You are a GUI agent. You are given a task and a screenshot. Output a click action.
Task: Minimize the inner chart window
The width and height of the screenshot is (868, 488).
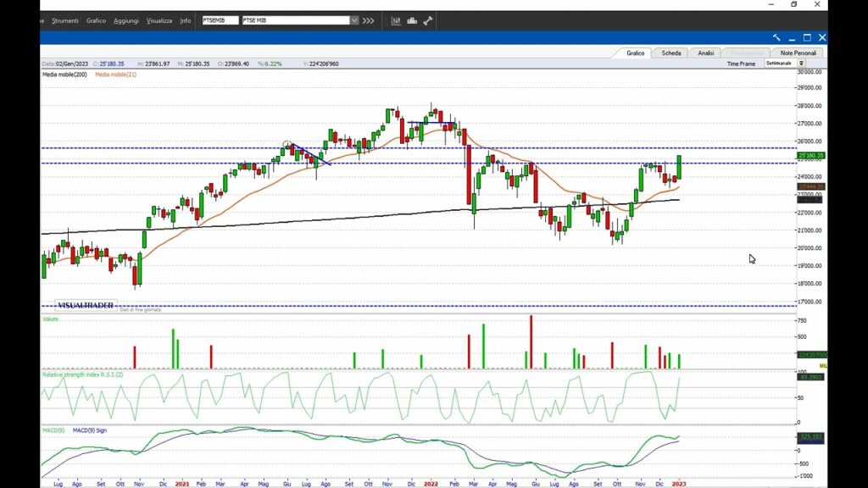pos(792,37)
